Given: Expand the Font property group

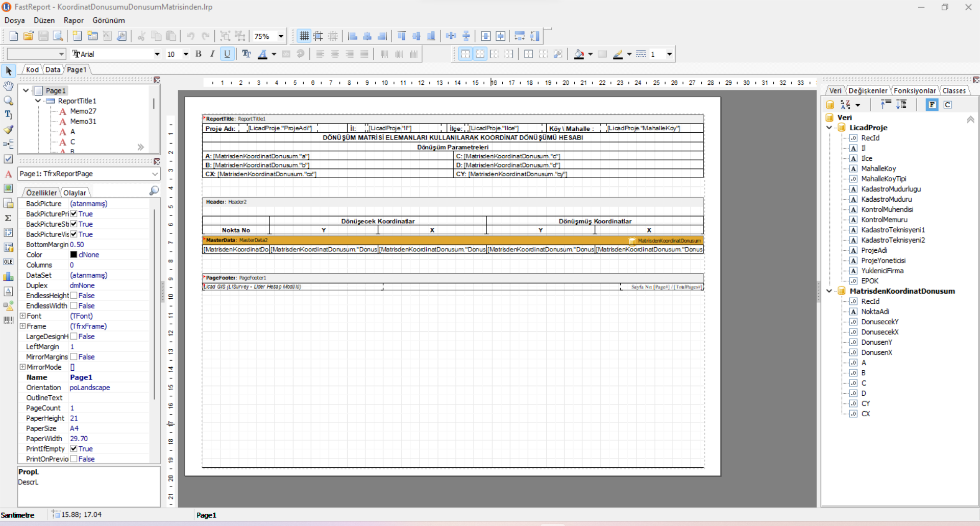Looking at the screenshot, I should pyautogui.click(x=22, y=316).
